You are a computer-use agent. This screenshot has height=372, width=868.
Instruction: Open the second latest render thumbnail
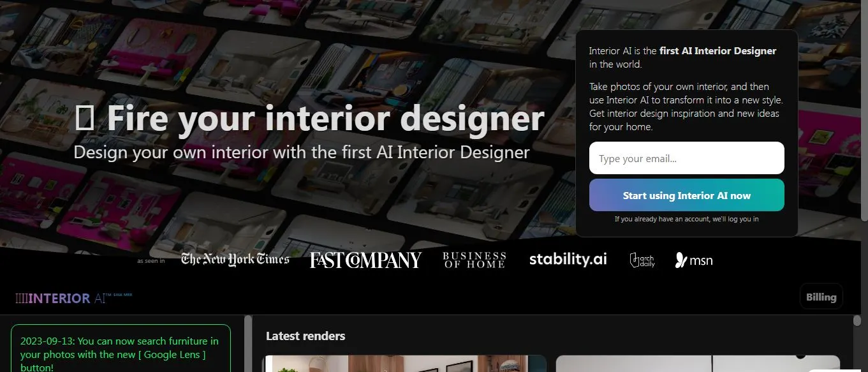[x=698, y=364]
